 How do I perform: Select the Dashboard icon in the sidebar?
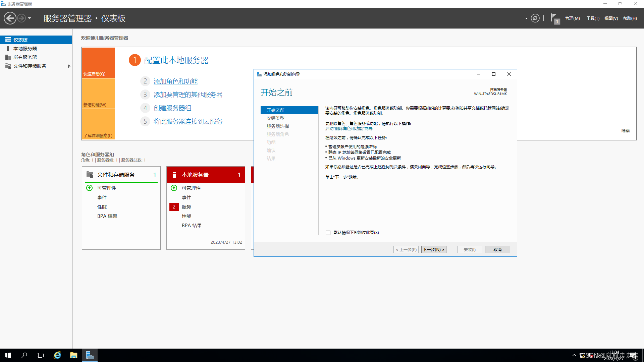[8, 40]
